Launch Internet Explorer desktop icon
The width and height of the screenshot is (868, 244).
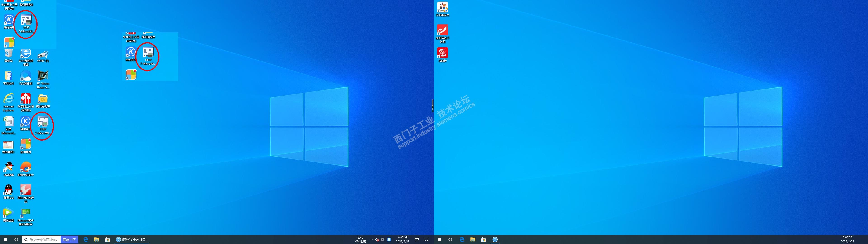[8, 99]
